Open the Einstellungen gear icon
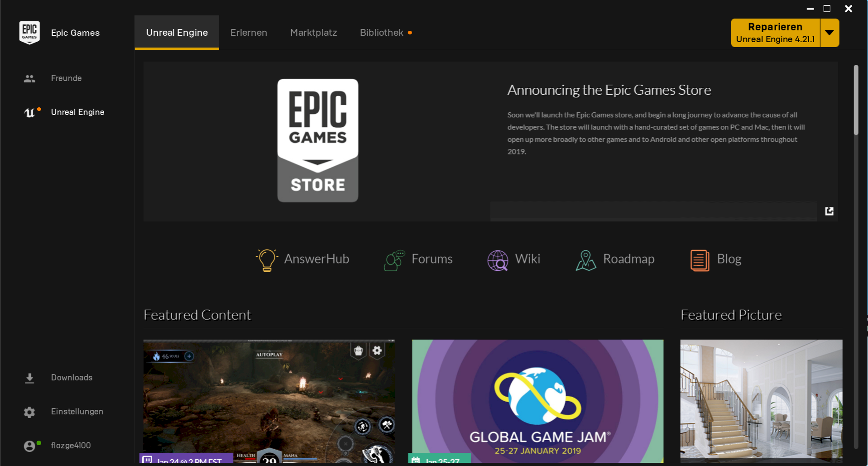The image size is (868, 466). pyautogui.click(x=29, y=412)
